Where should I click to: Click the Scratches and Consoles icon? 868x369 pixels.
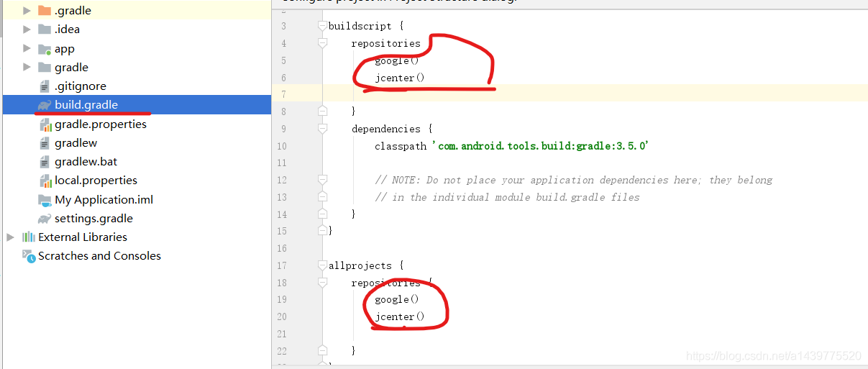tap(28, 255)
